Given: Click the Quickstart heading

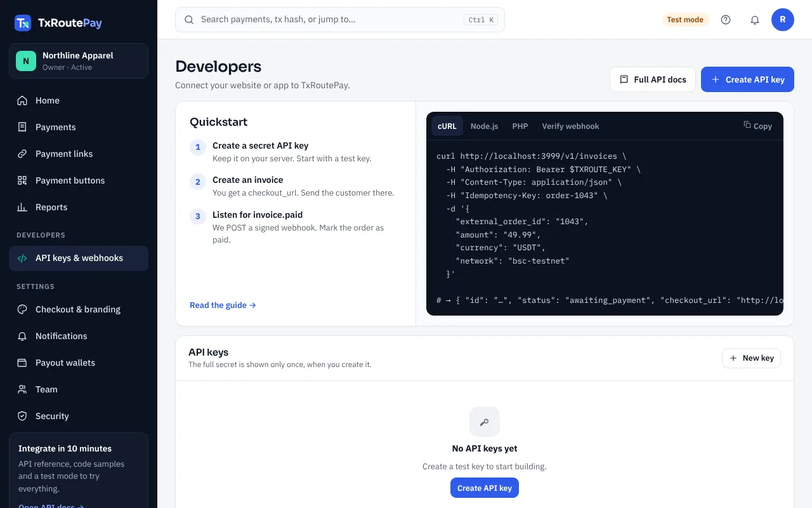Looking at the screenshot, I should click(219, 122).
